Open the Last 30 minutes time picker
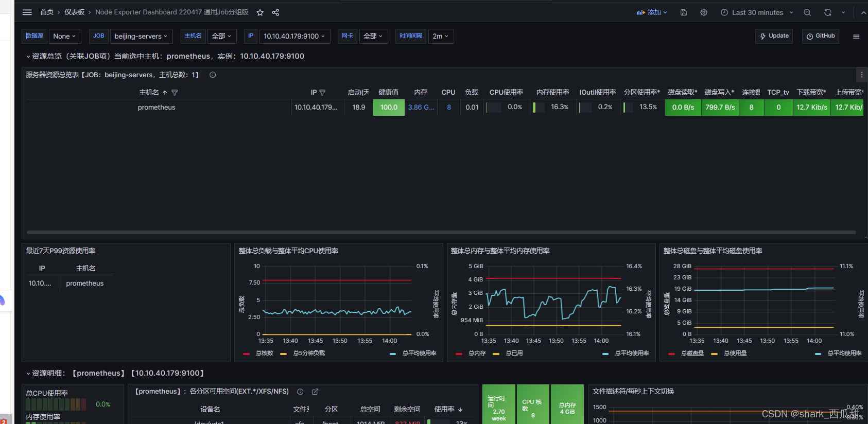The width and height of the screenshot is (868, 424). coord(757,12)
